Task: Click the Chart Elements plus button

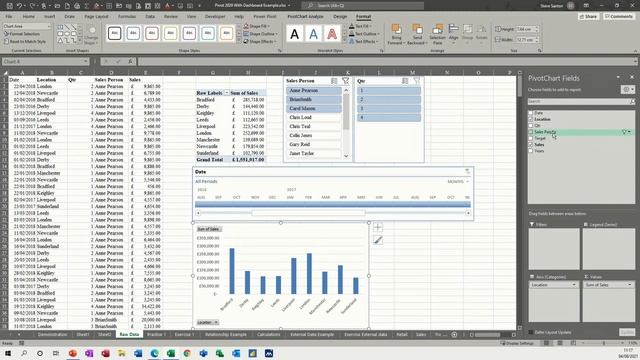Action: point(378,227)
